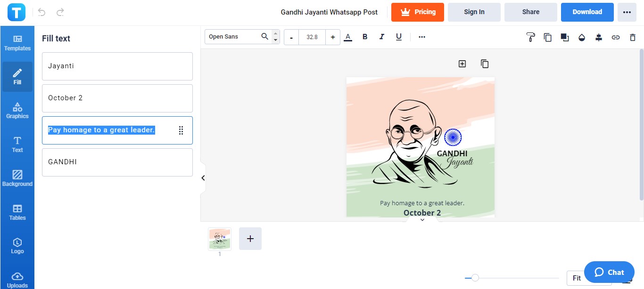Click the canvas vertical scrollbar

tap(641, 125)
